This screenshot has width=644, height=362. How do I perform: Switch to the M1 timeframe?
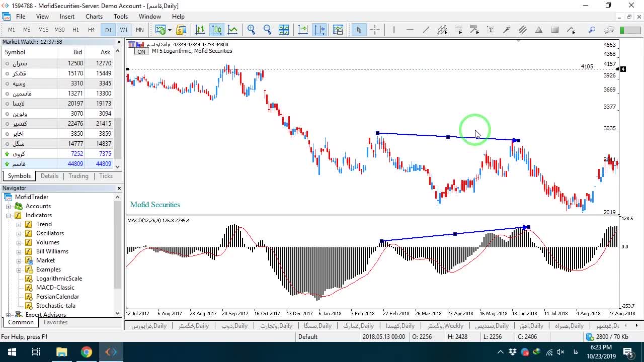pos(12,30)
